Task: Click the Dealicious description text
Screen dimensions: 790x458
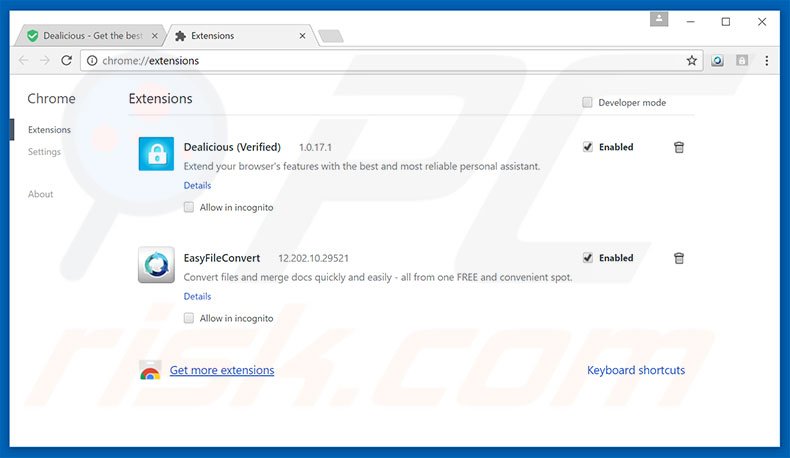Action: (x=362, y=166)
